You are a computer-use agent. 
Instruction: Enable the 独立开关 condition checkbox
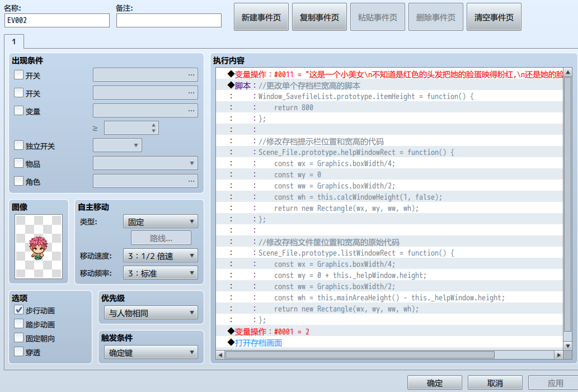(x=18, y=145)
